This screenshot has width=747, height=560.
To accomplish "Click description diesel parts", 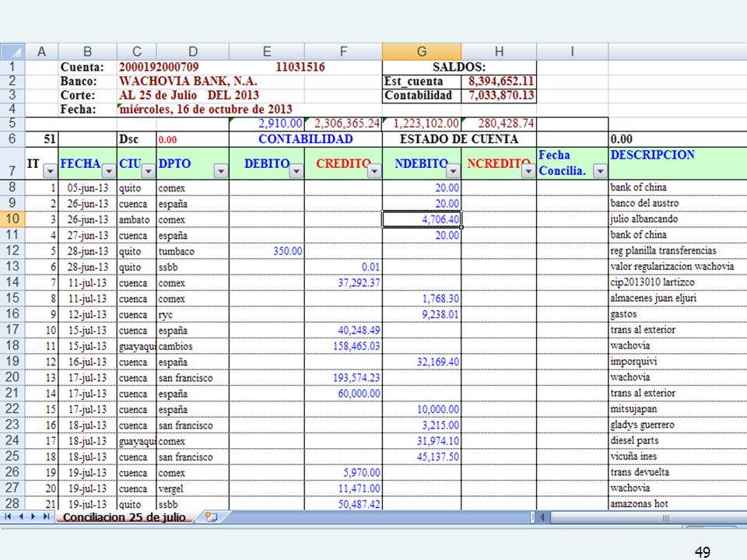I will (x=635, y=440).
